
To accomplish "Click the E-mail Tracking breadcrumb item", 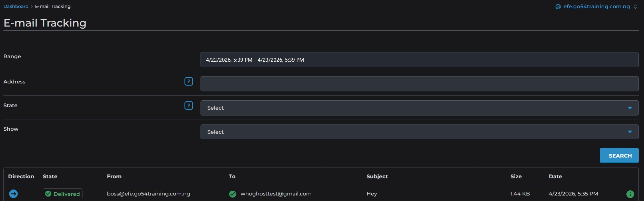I will click(x=53, y=7).
